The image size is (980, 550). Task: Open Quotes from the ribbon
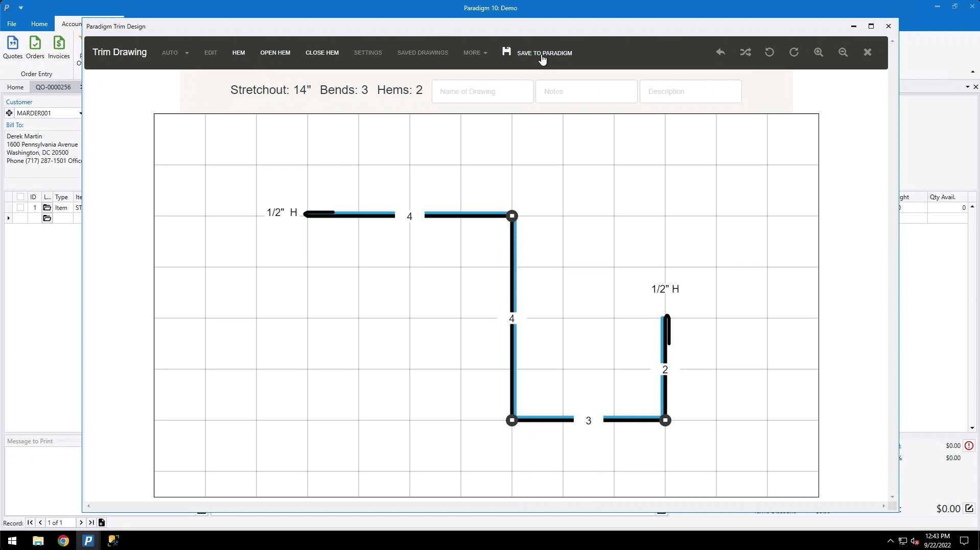13,47
